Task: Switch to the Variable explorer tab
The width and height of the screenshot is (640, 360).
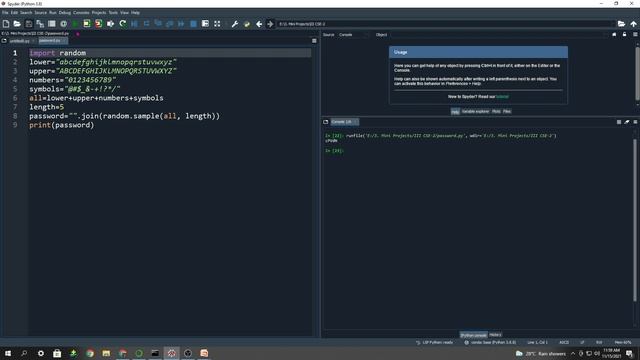Action: pyautogui.click(x=475, y=111)
